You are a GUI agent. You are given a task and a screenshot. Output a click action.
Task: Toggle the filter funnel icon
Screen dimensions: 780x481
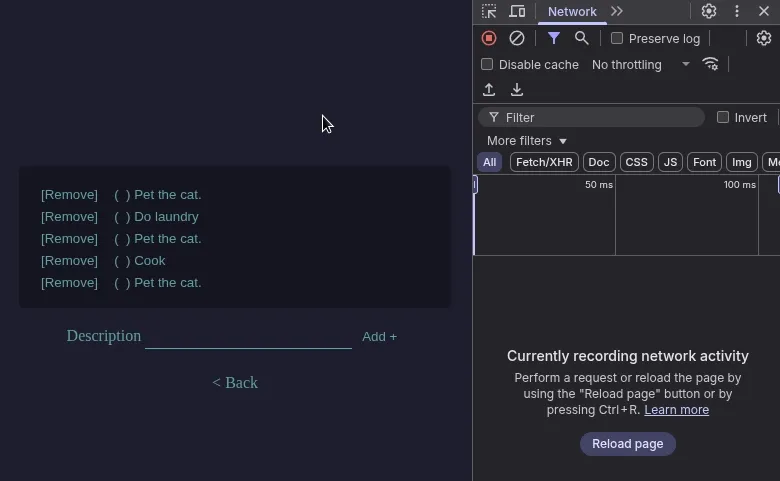tap(553, 38)
